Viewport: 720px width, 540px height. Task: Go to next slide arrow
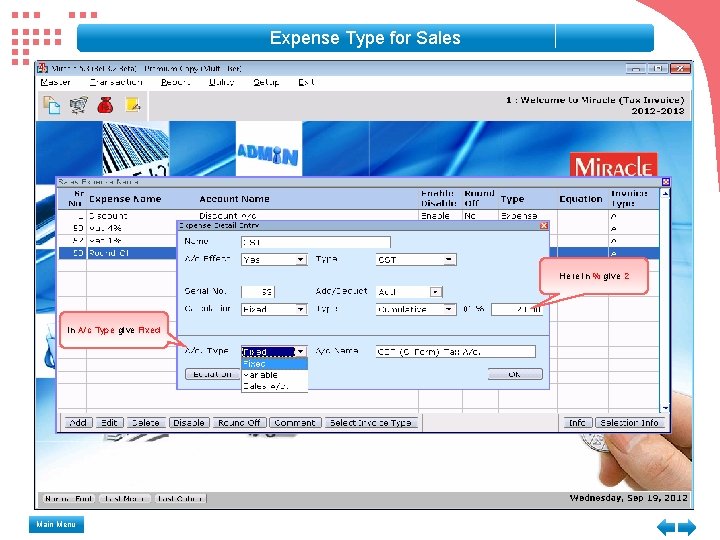pyautogui.click(x=687, y=527)
